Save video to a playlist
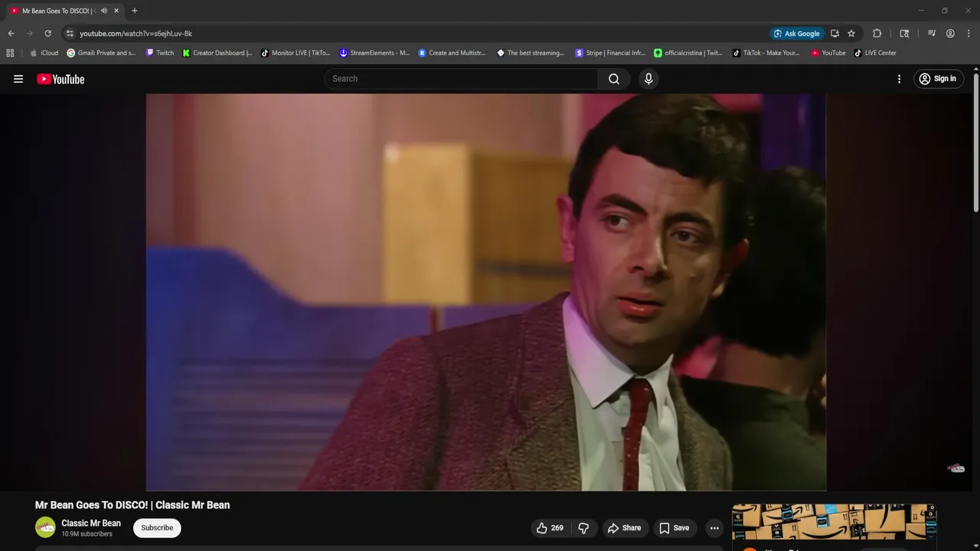 [675, 528]
